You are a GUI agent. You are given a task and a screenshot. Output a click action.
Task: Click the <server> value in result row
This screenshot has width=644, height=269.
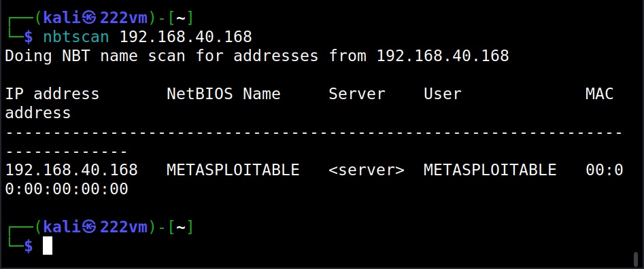367,170
